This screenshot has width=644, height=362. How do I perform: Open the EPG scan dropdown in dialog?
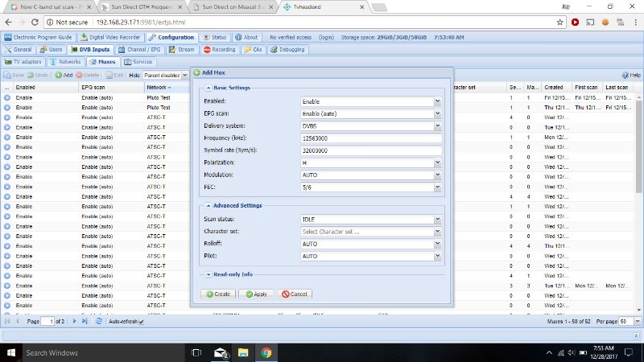coord(437,113)
